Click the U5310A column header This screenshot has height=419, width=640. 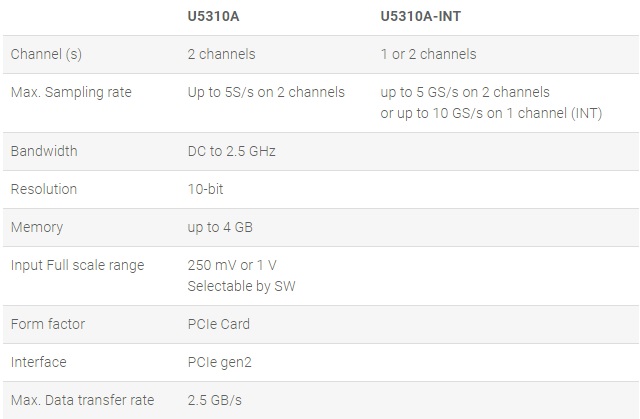215,16
